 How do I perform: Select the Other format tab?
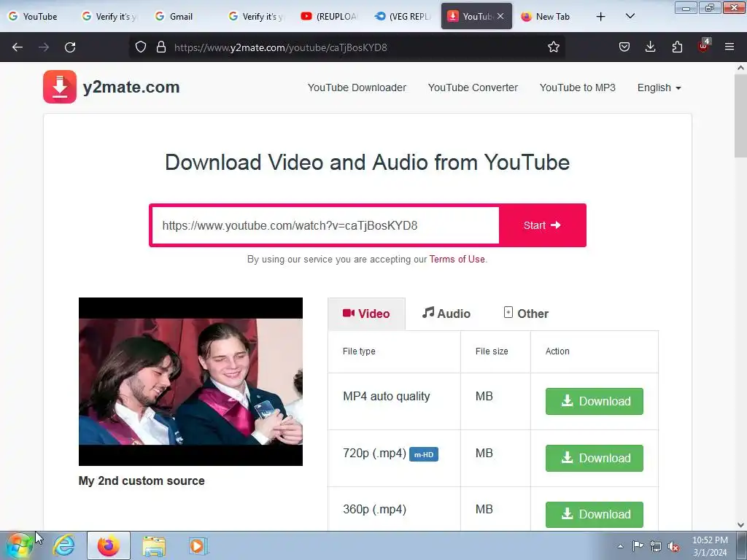[x=526, y=314]
